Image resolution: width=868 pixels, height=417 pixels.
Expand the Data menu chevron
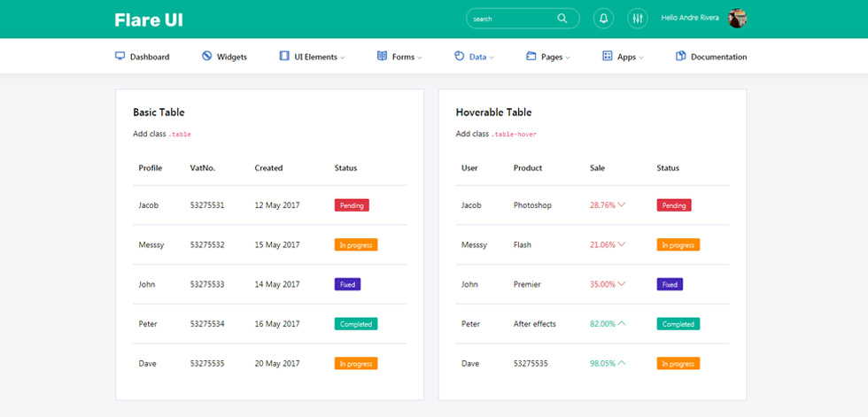(492, 58)
